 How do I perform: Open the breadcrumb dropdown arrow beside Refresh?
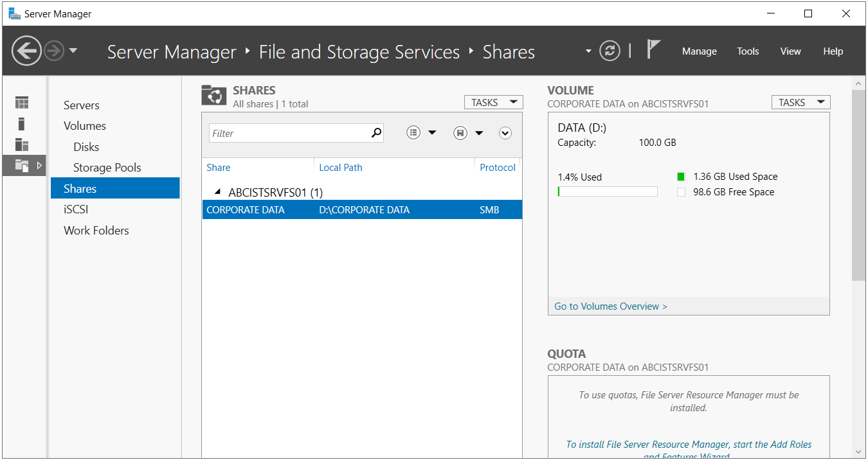(x=588, y=51)
